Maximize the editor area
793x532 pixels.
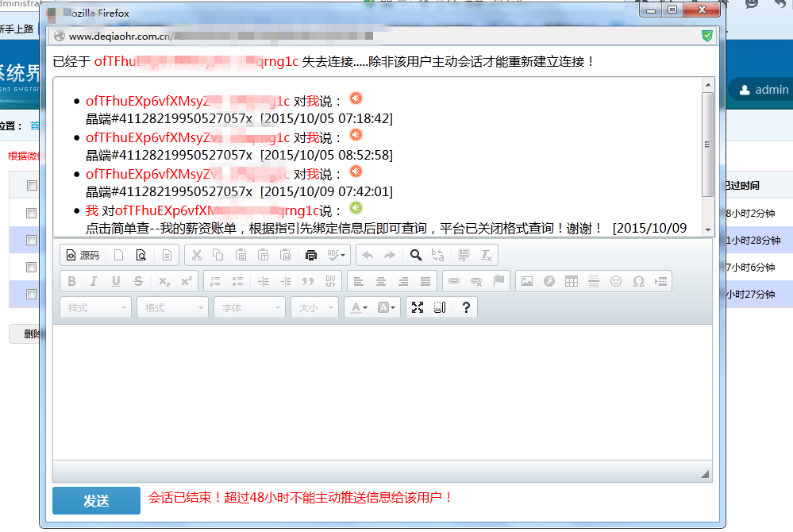click(418, 307)
